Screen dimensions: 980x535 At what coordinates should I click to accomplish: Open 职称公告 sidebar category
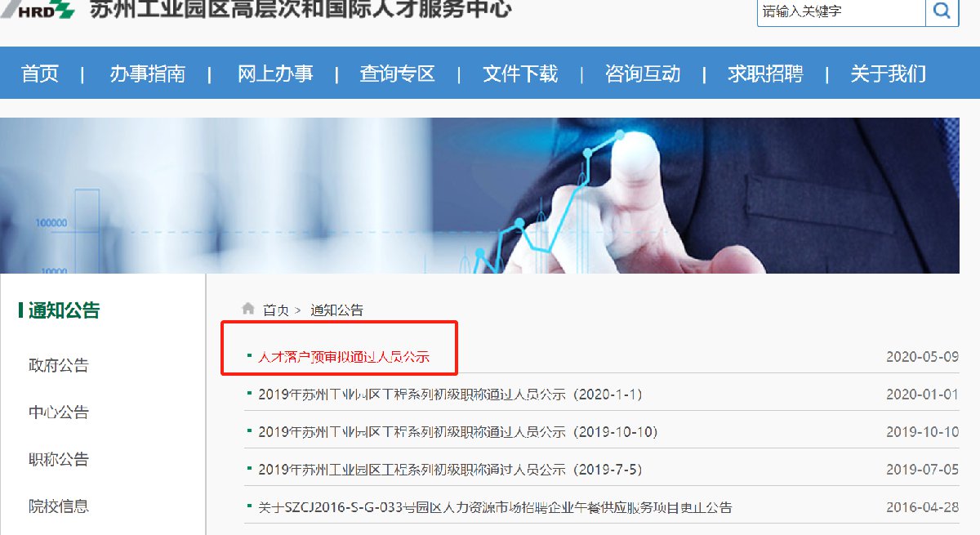(x=59, y=460)
